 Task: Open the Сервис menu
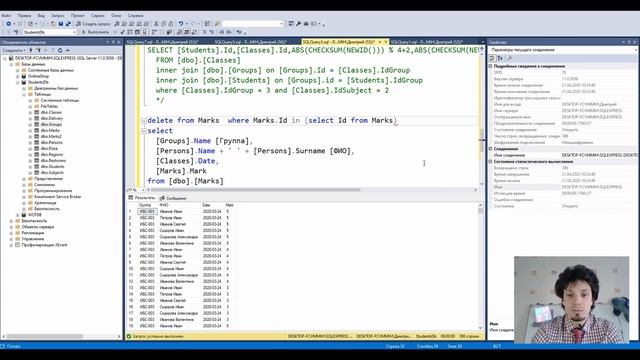tap(98, 16)
